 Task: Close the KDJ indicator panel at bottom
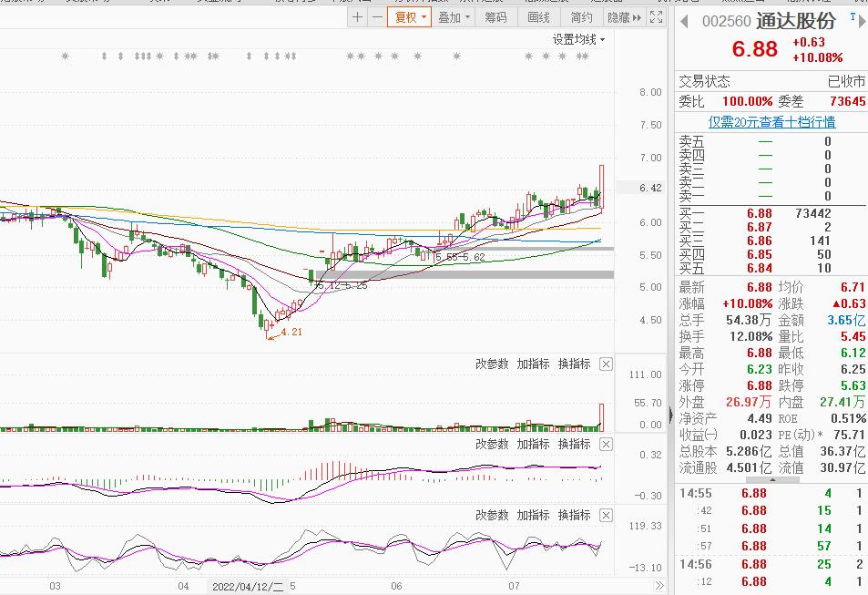(607, 516)
